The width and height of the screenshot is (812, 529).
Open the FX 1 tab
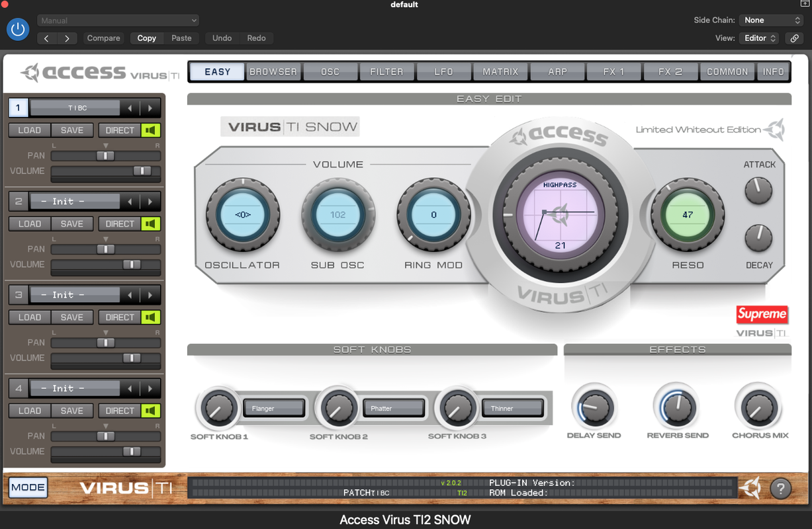point(613,71)
